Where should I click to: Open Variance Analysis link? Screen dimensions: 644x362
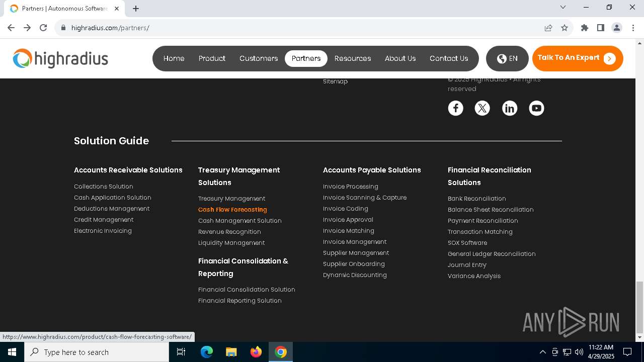(474, 276)
